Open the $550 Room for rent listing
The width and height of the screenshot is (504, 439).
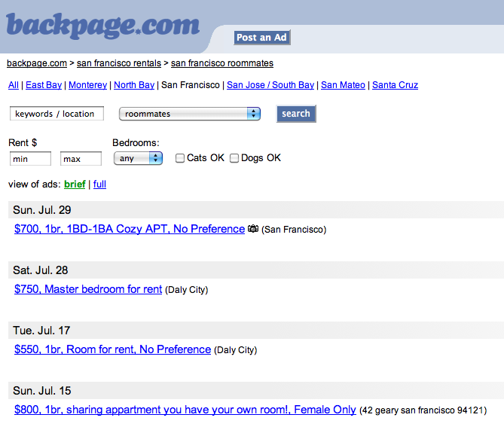click(112, 349)
